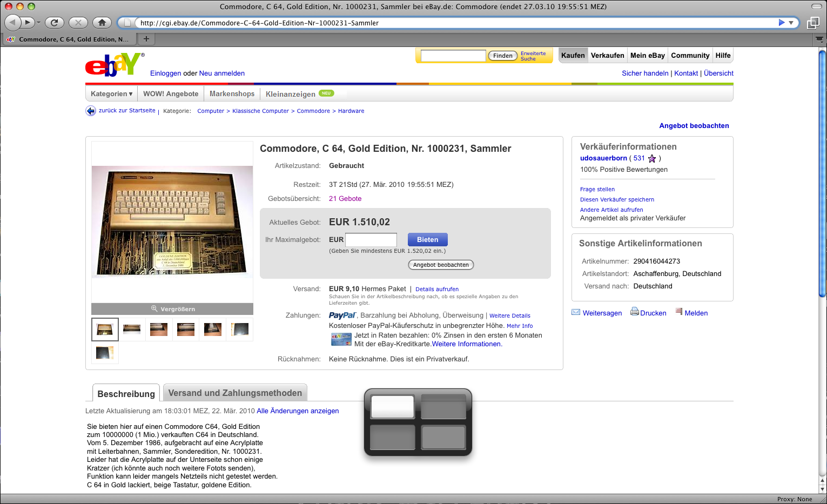Open the address bar history dropdown arrow
The image size is (827, 504).
791,23
